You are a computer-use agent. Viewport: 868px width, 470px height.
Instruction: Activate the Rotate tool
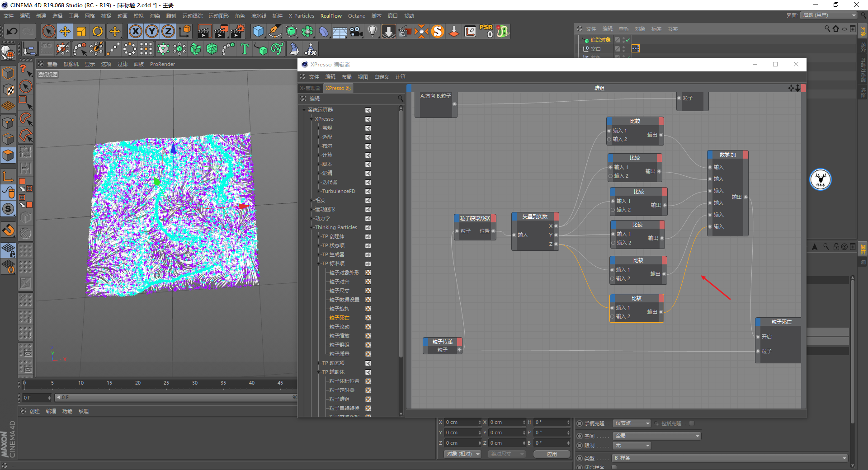tap(98, 31)
